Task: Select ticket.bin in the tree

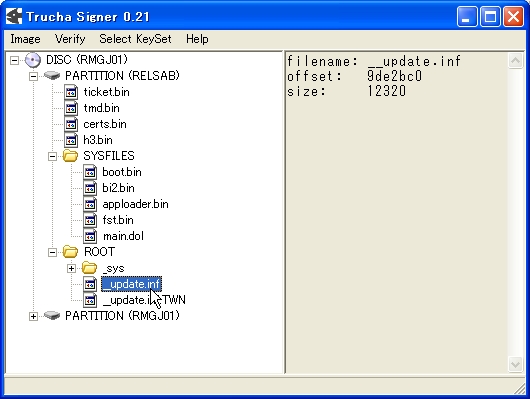Action: click(106, 92)
